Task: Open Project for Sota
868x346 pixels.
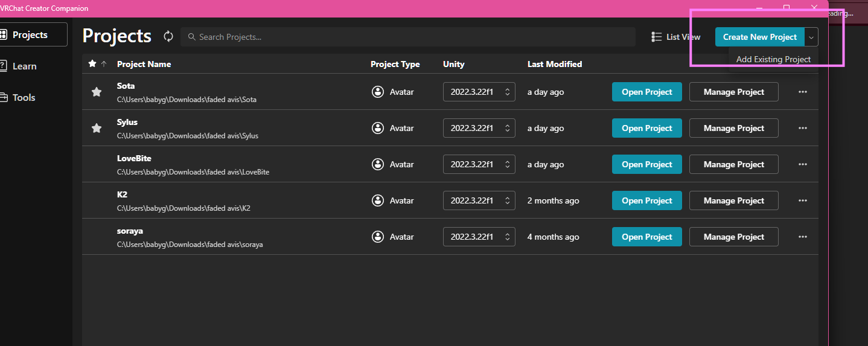Action: tap(647, 92)
